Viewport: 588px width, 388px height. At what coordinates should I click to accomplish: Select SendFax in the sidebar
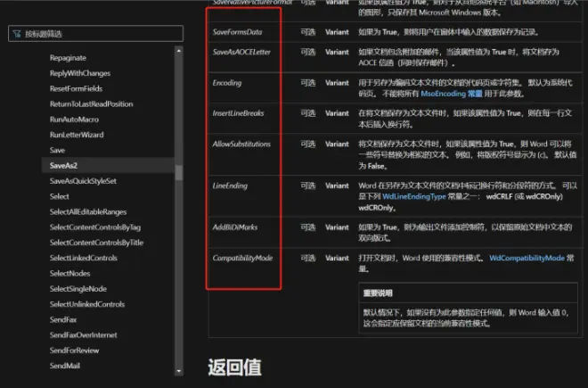point(63,319)
